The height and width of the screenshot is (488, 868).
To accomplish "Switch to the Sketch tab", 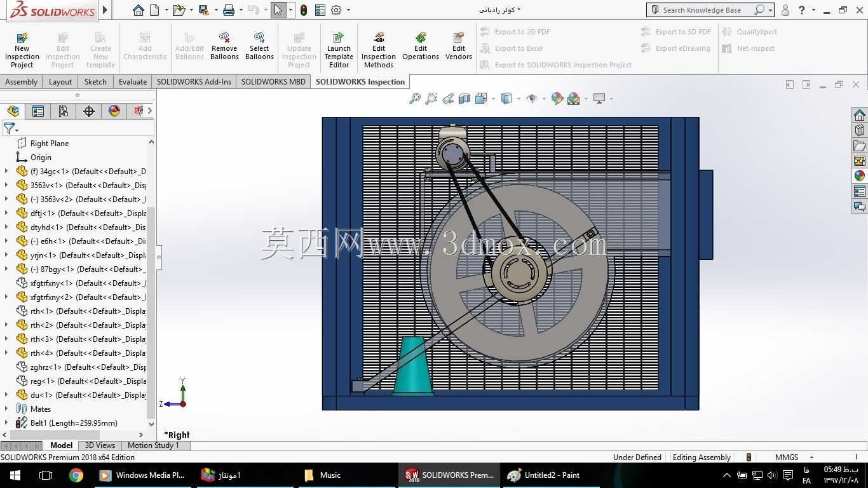I will (95, 82).
